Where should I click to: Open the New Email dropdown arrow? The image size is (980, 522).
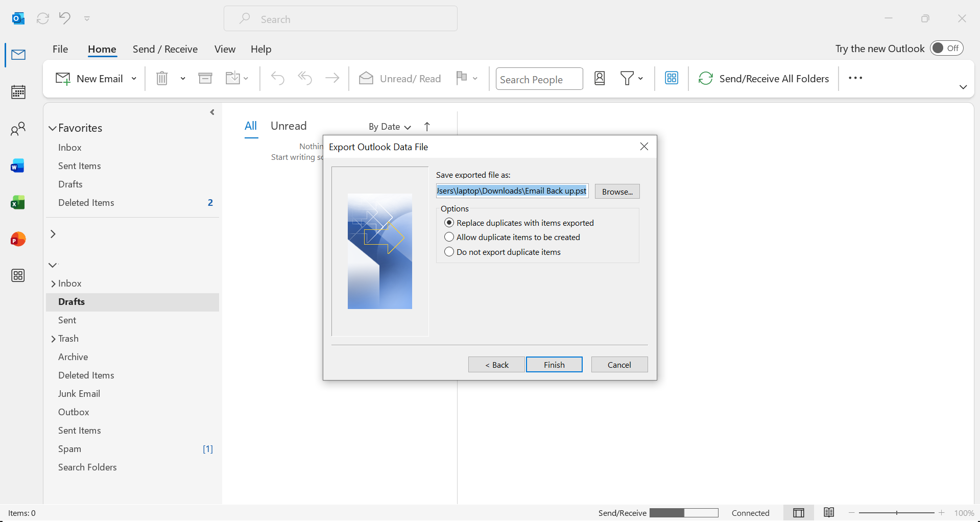[x=134, y=79]
